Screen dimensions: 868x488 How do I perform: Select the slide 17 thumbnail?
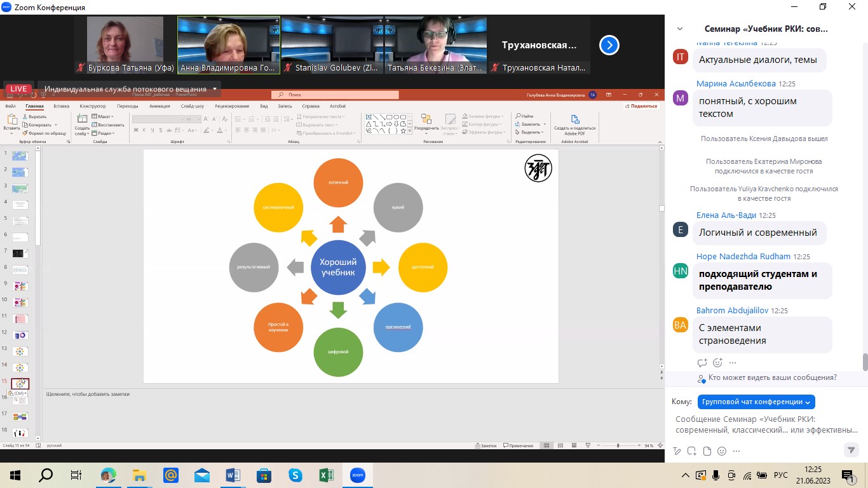point(20,416)
